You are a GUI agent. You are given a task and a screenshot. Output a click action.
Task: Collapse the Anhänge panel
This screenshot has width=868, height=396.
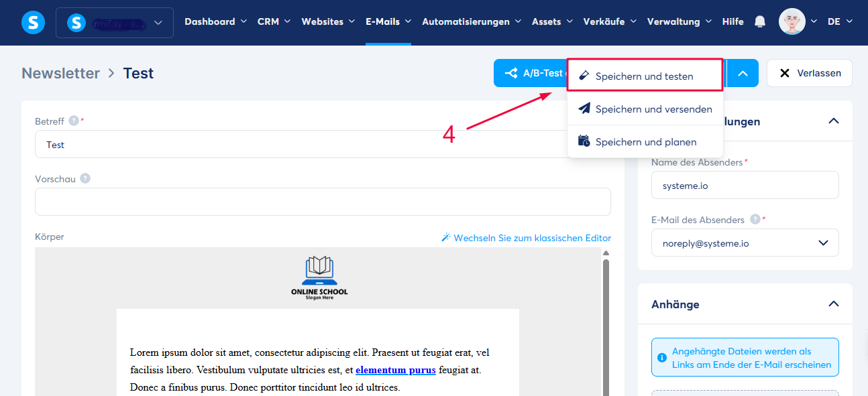834,304
